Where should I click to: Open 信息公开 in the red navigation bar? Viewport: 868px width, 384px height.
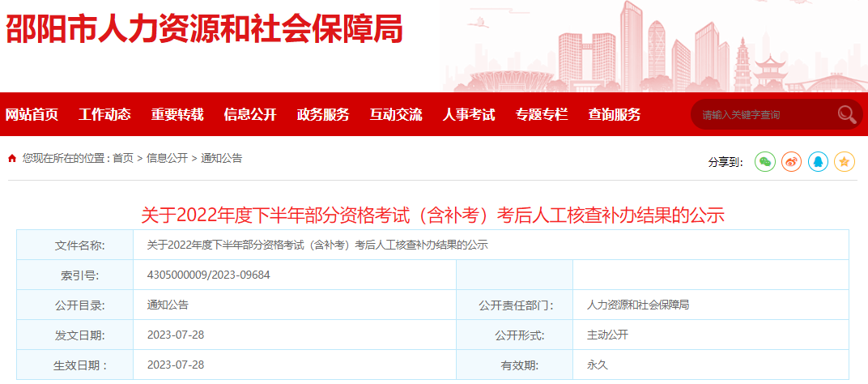tap(250, 115)
